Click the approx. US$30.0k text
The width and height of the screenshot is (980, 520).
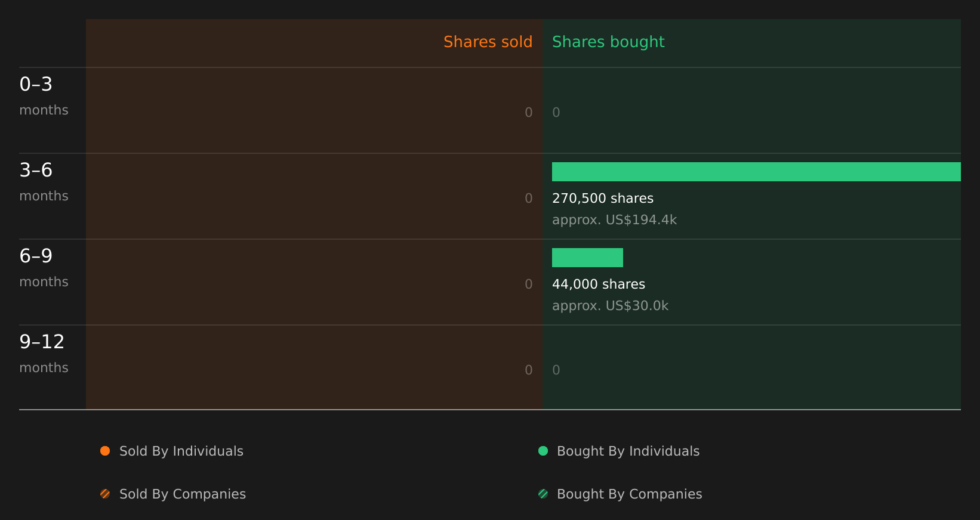611,306
